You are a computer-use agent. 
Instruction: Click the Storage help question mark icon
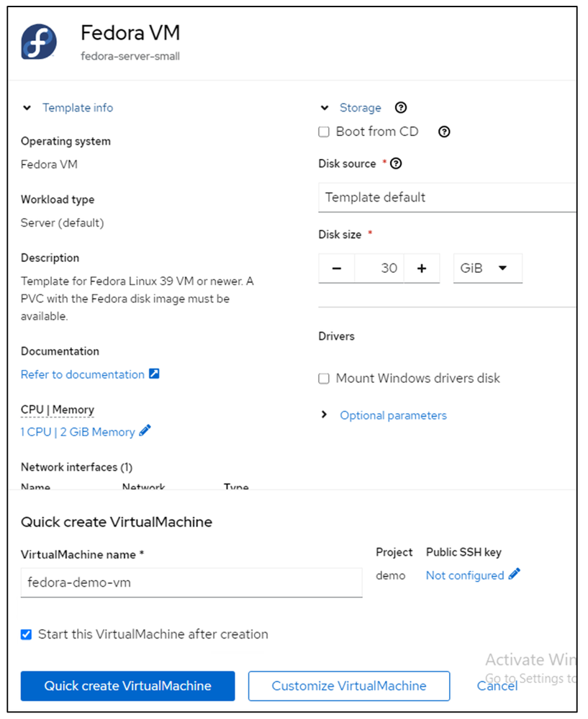pyautogui.click(x=402, y=108)
